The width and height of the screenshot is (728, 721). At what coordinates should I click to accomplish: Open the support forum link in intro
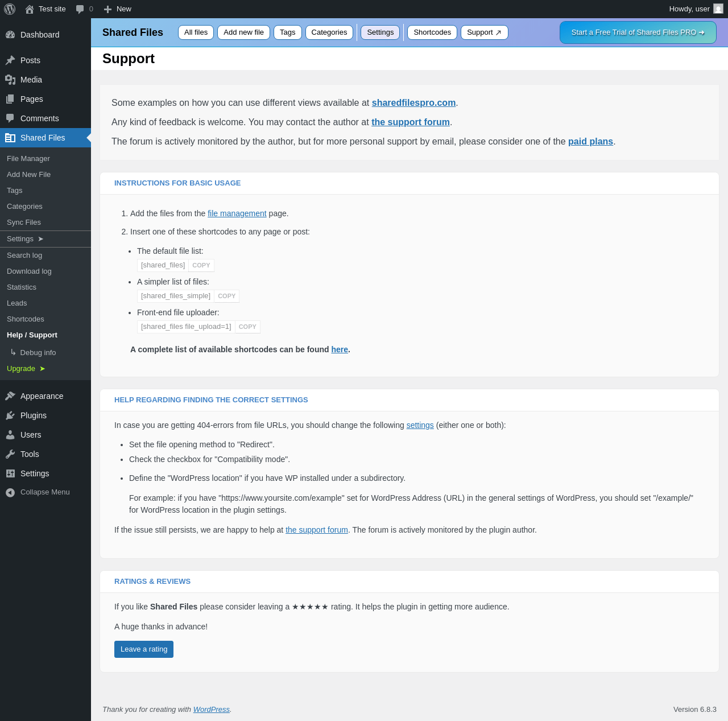[411, 122]
